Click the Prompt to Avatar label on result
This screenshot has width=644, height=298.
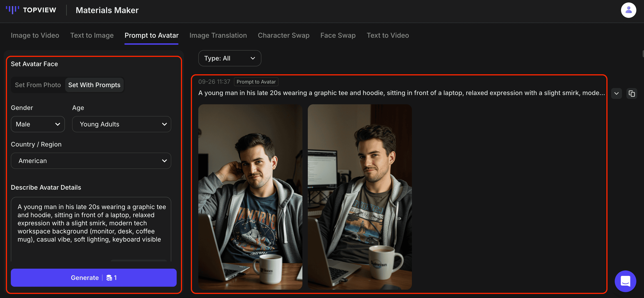[x=256, y=82]
